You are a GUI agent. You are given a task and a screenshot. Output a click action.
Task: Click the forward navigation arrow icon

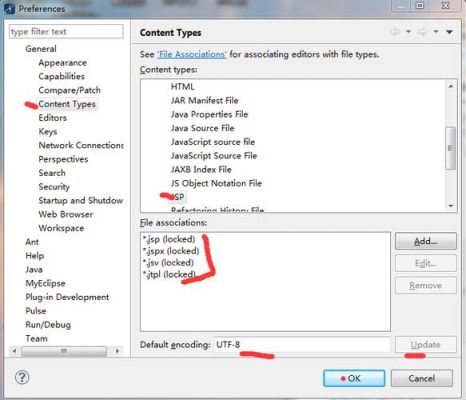click(x=422, y=32)
